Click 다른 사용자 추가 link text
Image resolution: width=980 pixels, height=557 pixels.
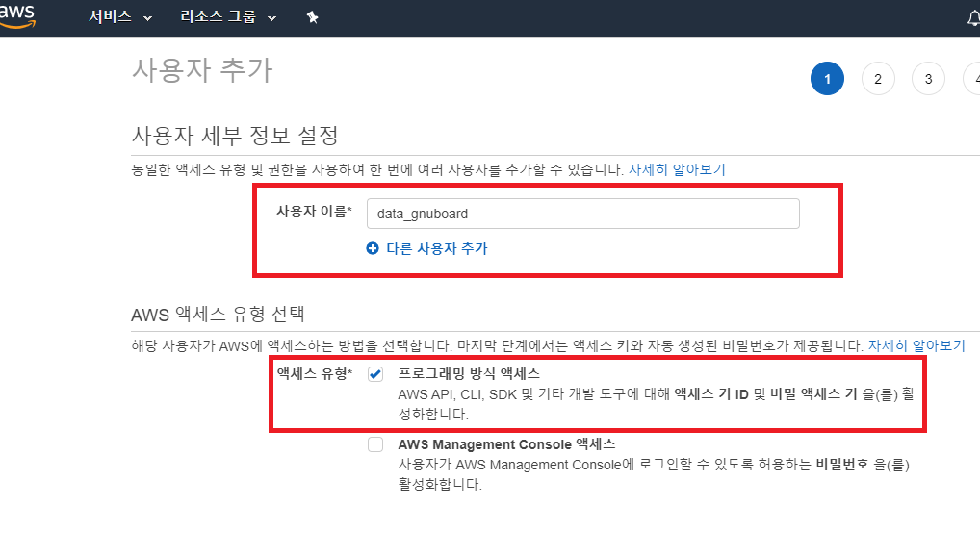[x=437, y=248]
